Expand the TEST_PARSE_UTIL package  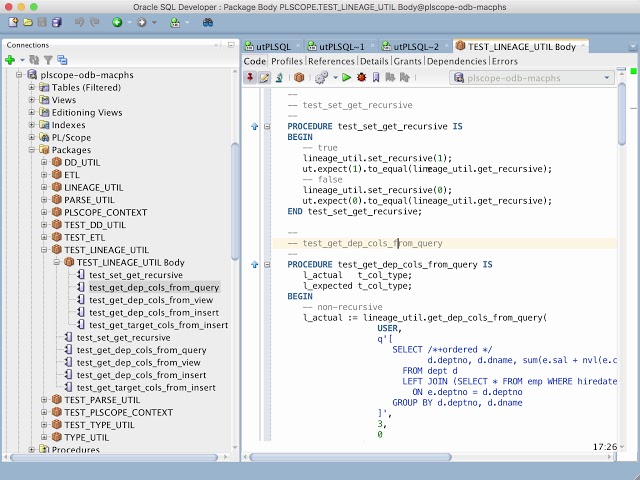pyautogui.click(x=44, y=400)
